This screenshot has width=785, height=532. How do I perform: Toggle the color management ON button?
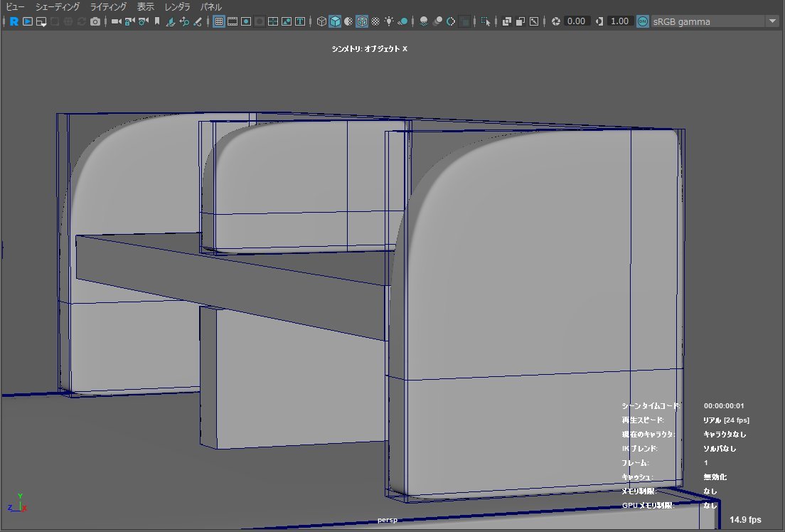643,21
